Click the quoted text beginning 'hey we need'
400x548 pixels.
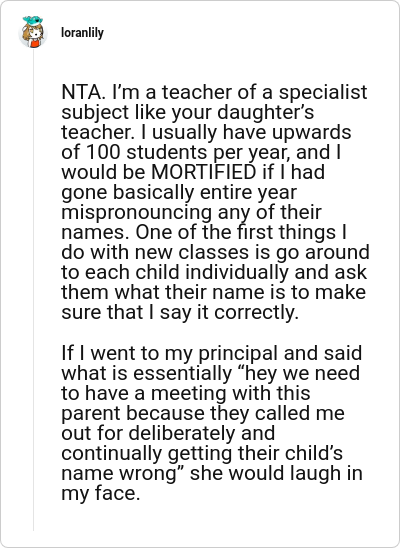212,423
